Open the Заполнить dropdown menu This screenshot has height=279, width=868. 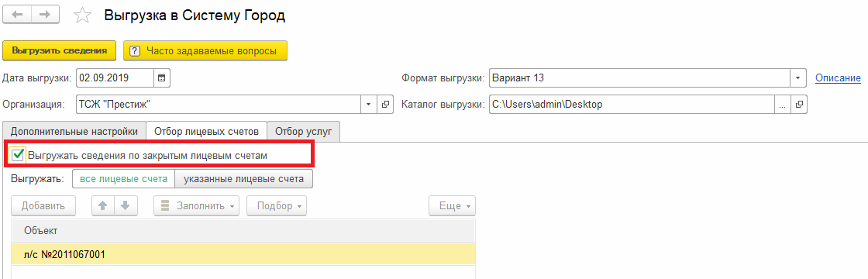pyautogui.click(x=197, y=206)
